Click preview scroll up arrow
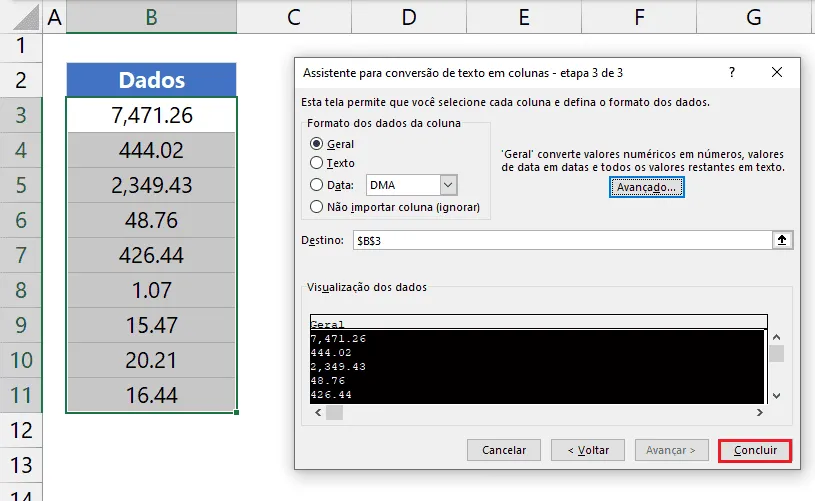815x501 pixels. pos(777,337)
